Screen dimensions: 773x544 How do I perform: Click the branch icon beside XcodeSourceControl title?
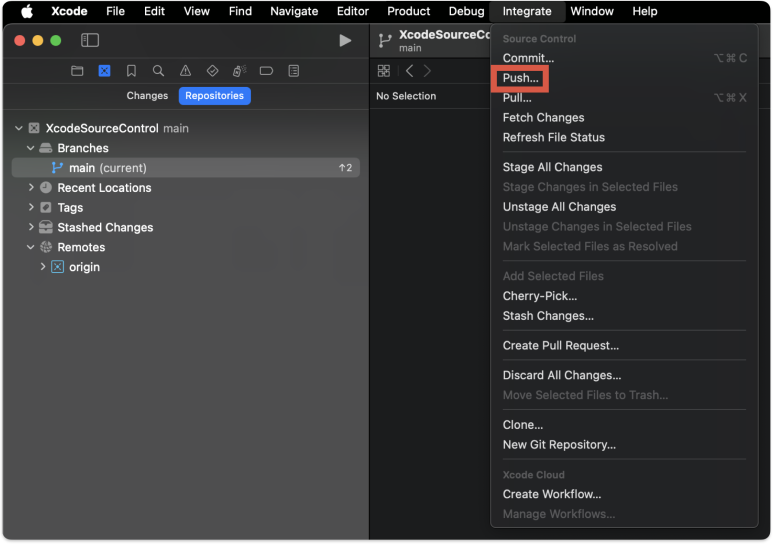click(x=385, y=40)
